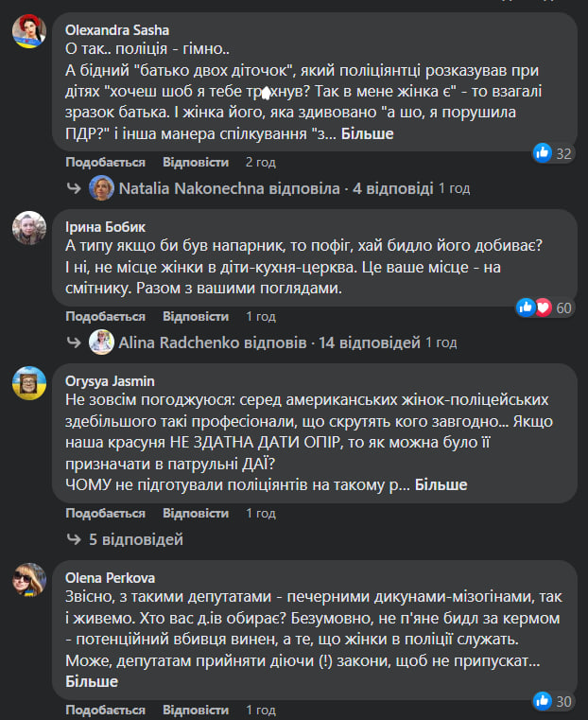Click the like reaction icon showing 32
Viewport: 588px width, 720px height.
[543, 152]
